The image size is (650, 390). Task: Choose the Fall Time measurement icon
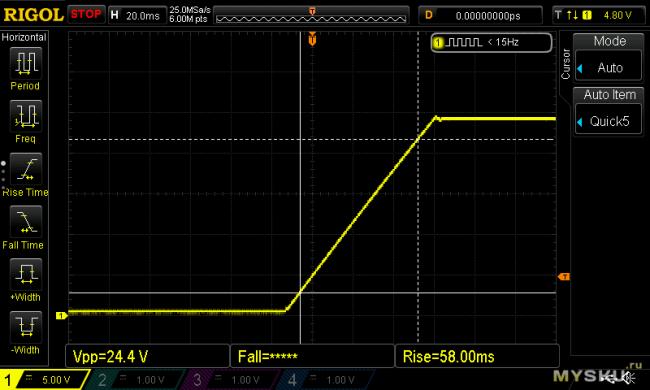[26, 221]
